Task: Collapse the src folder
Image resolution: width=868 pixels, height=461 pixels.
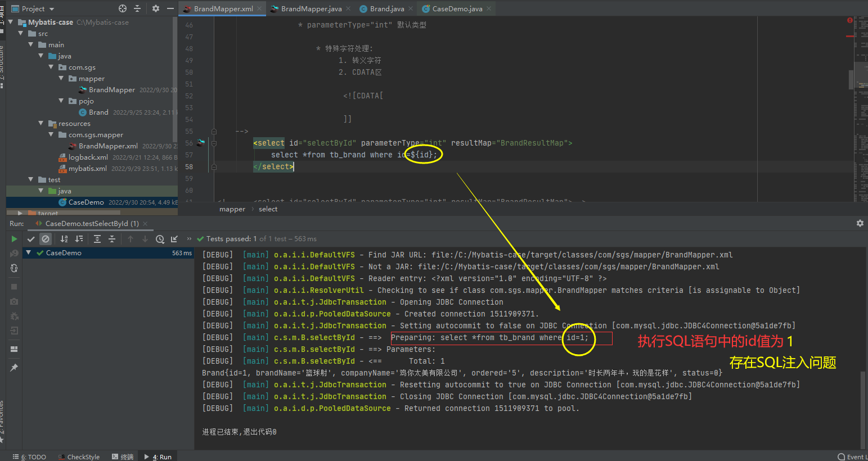Action: click(21, 33)
